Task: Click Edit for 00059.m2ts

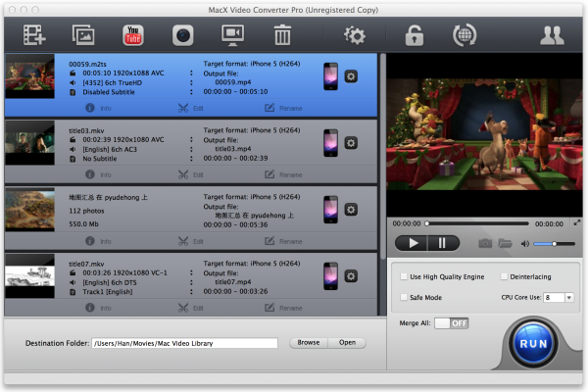Action: click(190, 109)
